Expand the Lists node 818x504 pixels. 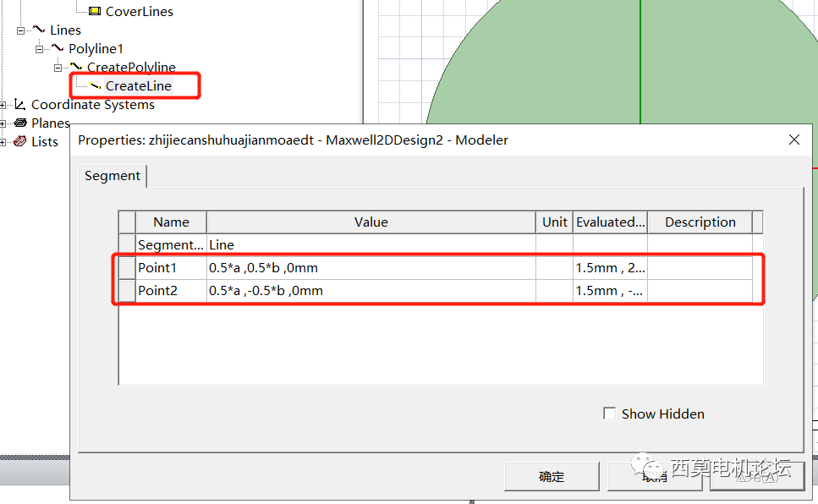[3, 142]
